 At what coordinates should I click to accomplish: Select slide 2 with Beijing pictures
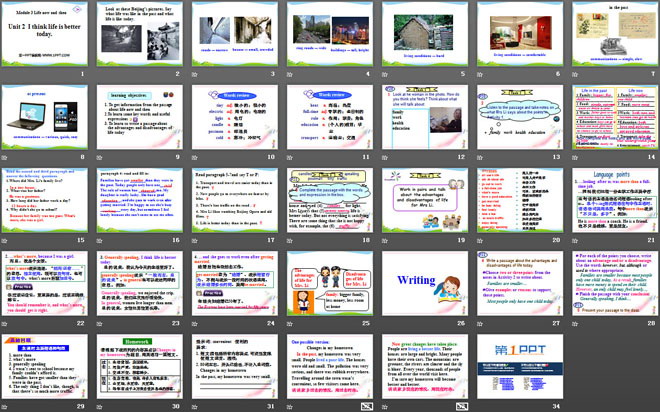pyautogui.click(x=140, y=34)
